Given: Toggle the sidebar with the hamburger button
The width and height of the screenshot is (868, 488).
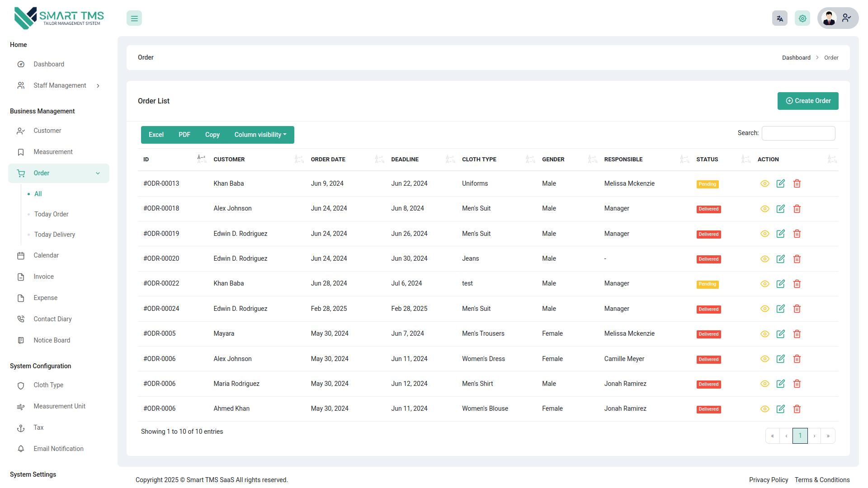Looking at the screenshot, I should (x=134, y=18).
